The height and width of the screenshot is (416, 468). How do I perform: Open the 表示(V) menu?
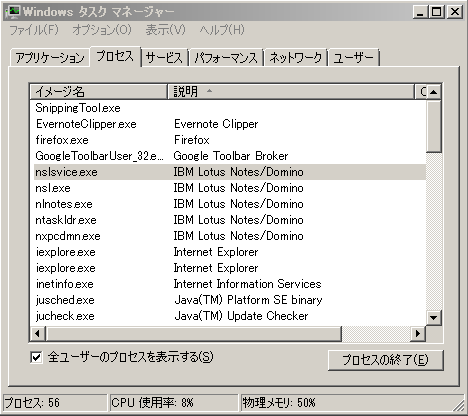point(165,30)
